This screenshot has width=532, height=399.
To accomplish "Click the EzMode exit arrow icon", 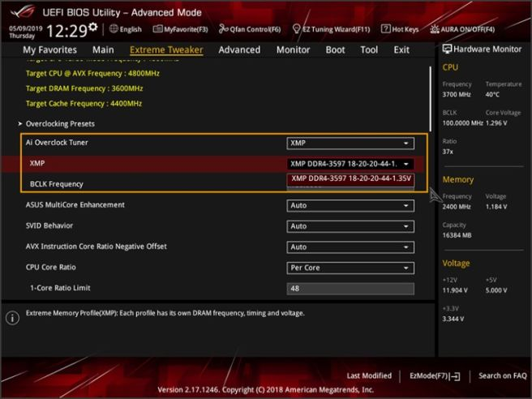I will (455, 376).
